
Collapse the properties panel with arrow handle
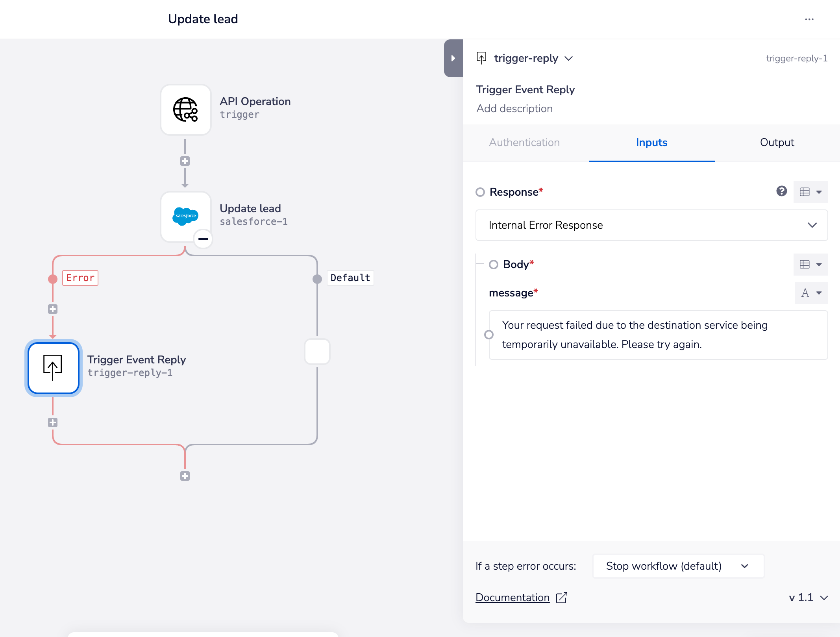tap(453, 58)
